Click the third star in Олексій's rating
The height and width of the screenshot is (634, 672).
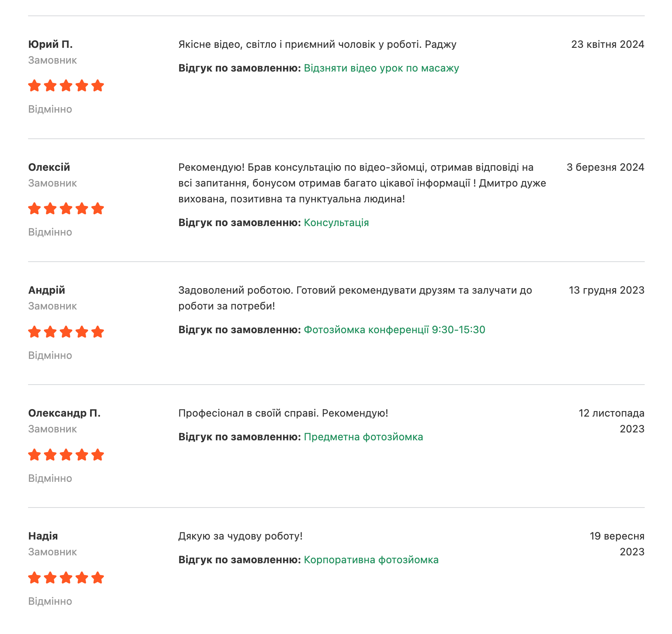pos(66,208)
